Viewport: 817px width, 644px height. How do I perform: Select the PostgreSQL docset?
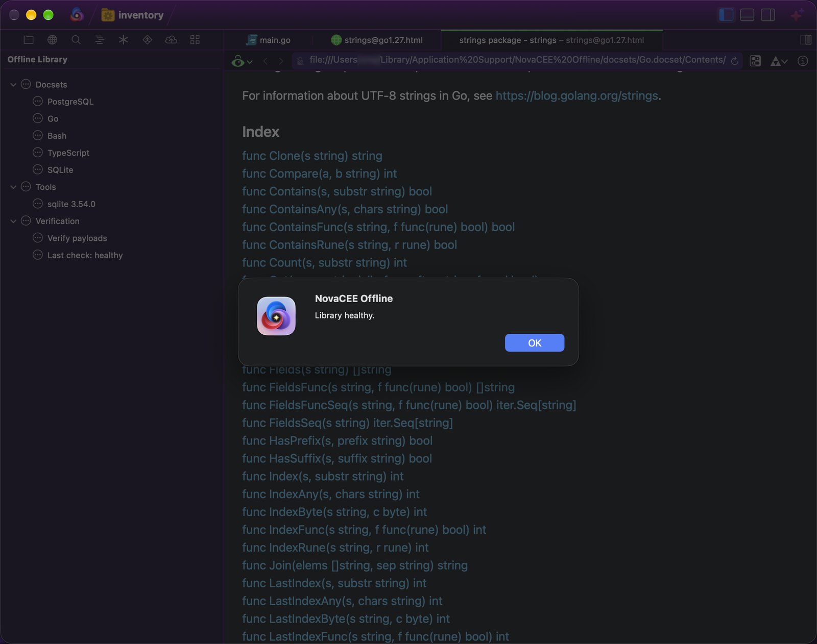[x=70, y=102]
